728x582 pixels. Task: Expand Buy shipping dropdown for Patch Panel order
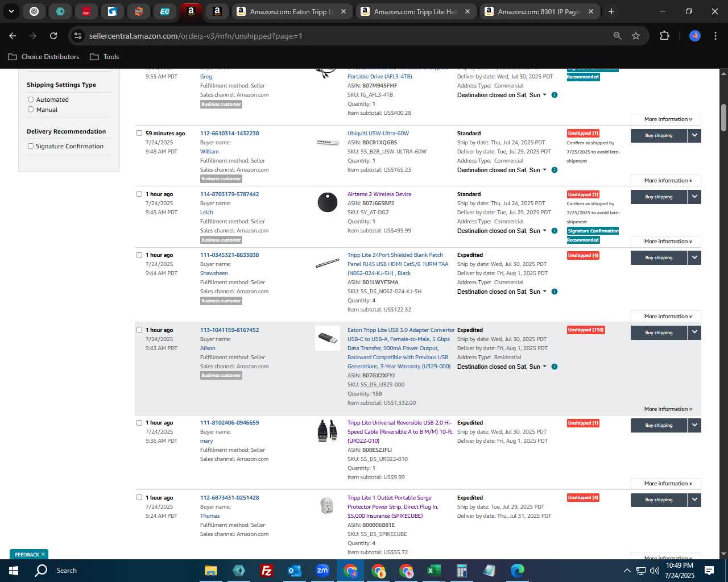[694, 257]
